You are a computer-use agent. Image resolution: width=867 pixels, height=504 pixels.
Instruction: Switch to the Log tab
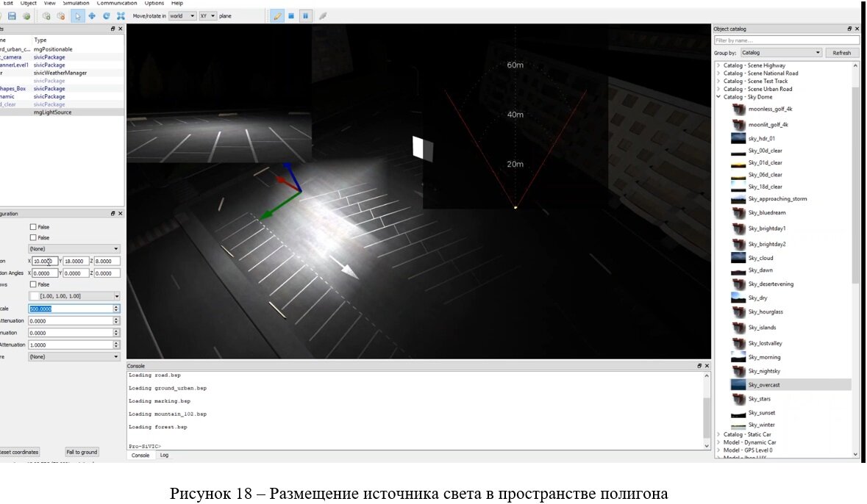(x=164, y=456)
